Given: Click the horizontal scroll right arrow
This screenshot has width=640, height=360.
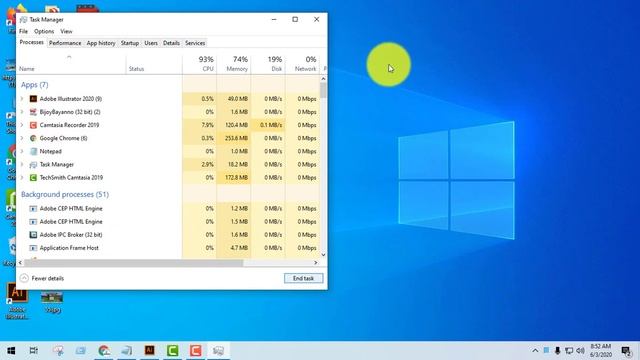Looking at the screenshot, I should (316, 263).
